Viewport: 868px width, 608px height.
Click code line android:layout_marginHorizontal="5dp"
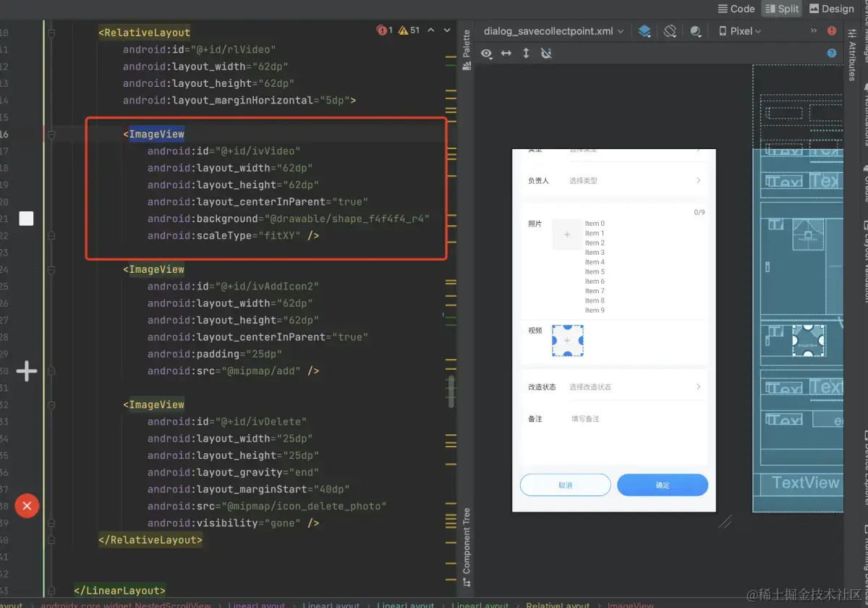(239, 100)
